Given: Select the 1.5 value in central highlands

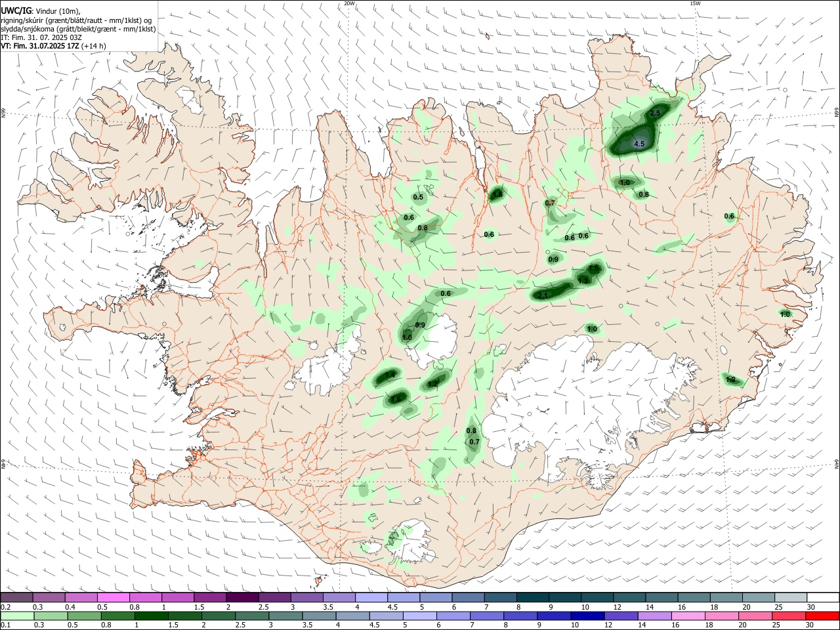Looking at the screenshot, I should (x=594, y=268).
